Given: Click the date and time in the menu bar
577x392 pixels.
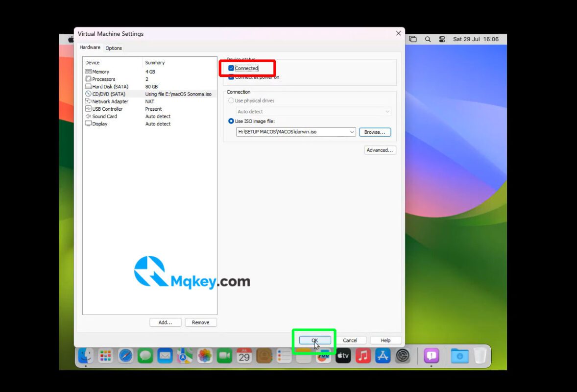Looking at the screenshot, I should click(x=476, y=39).
